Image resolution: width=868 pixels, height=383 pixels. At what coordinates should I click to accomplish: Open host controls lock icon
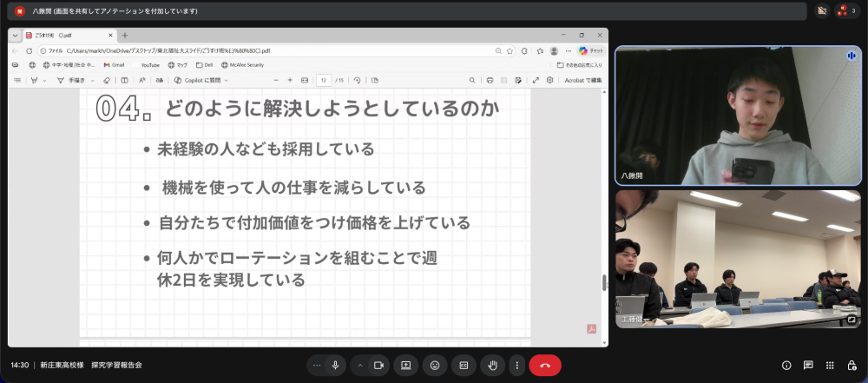tap(852, 366)
